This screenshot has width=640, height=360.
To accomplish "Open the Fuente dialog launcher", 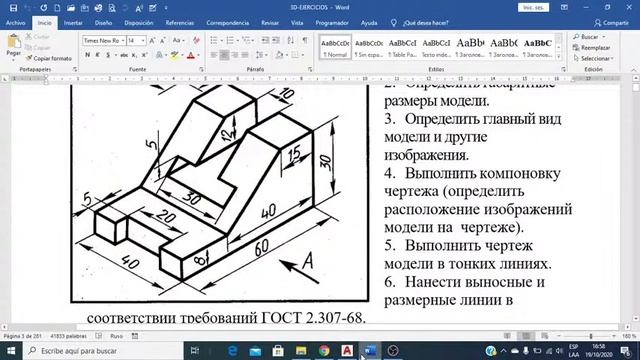I will point(202,70).
